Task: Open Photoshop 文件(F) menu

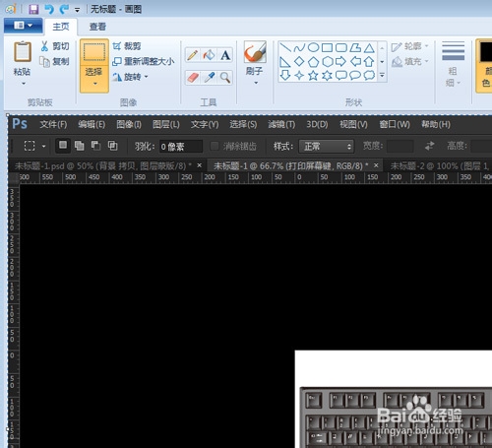Action: pos(53,124)
